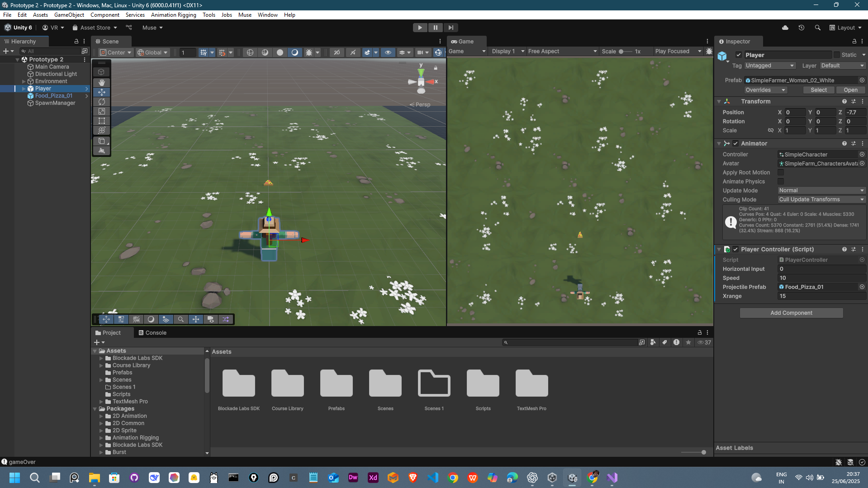Select the Move tool in Scene toolbar
The image size is (868, 488).
tap(102, 92)
